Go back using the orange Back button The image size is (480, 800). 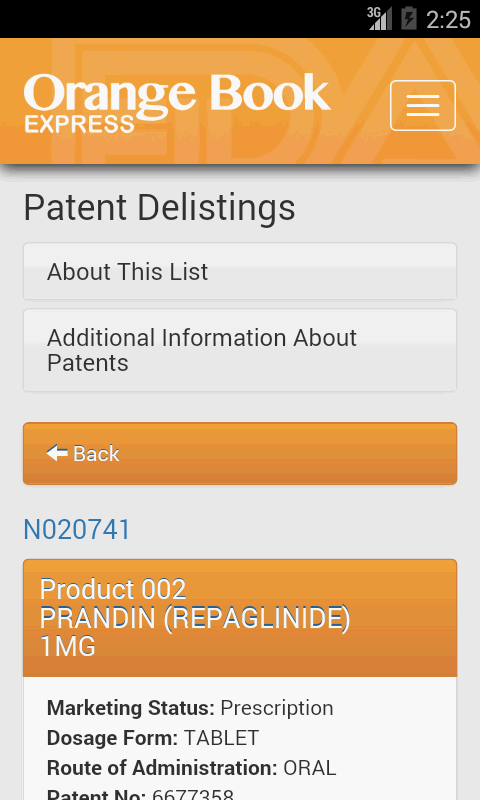coord(240,454)
